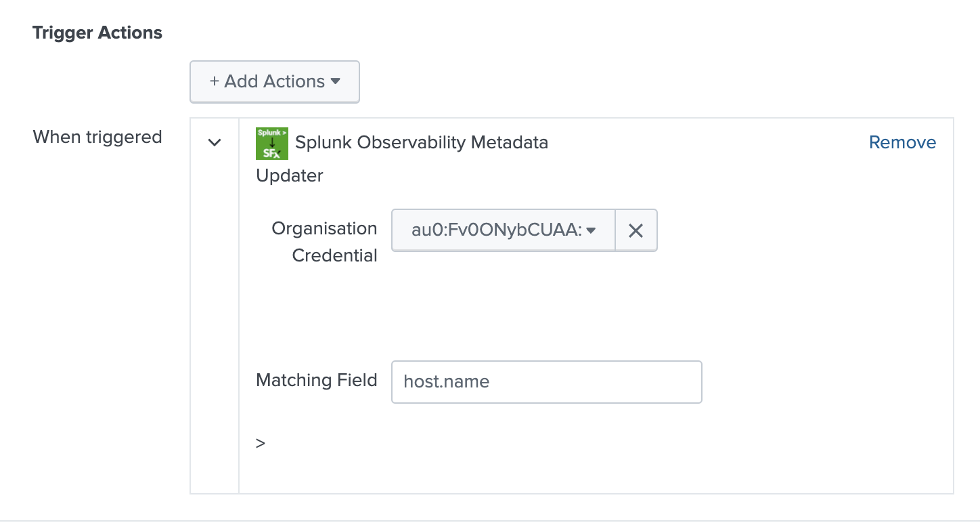Image resolution: width=980 pixels, height=527 pixels.
Task: Select the Organisation Credential label
Action: (x=325, y=242)
